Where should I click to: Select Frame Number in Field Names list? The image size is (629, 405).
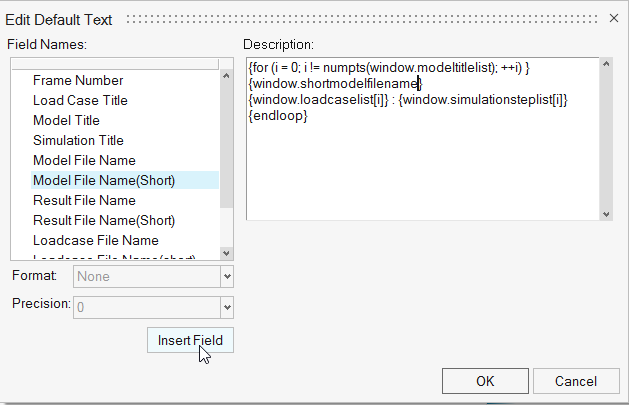(x=78, y=80)
